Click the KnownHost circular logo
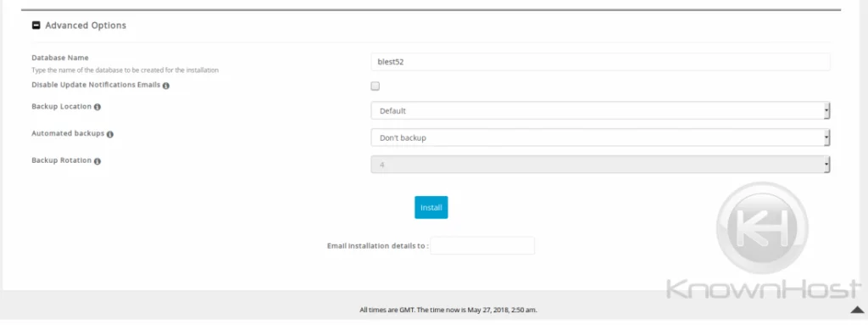Screen dimensions: 868x325 (762, 228)
